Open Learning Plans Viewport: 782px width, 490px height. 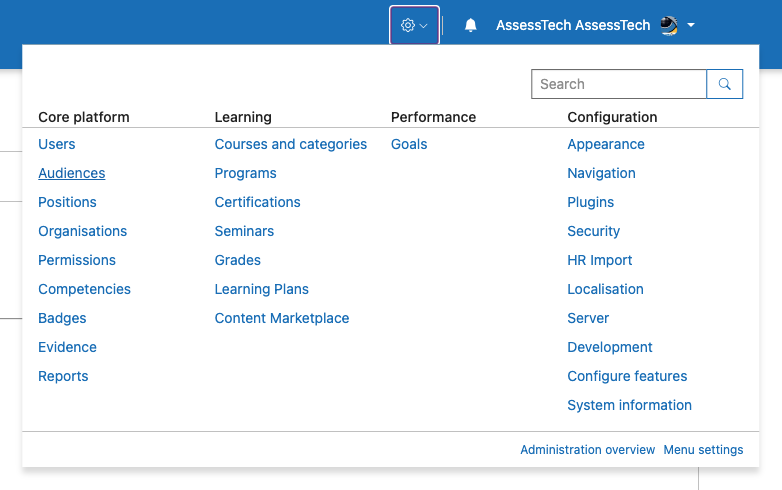pos(261,289)
